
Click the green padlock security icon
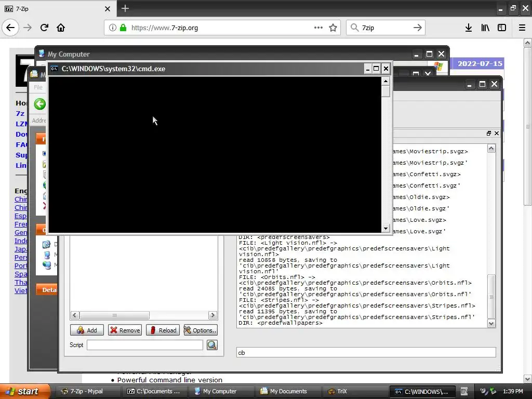pyautogui.click(x=123, y=28)
